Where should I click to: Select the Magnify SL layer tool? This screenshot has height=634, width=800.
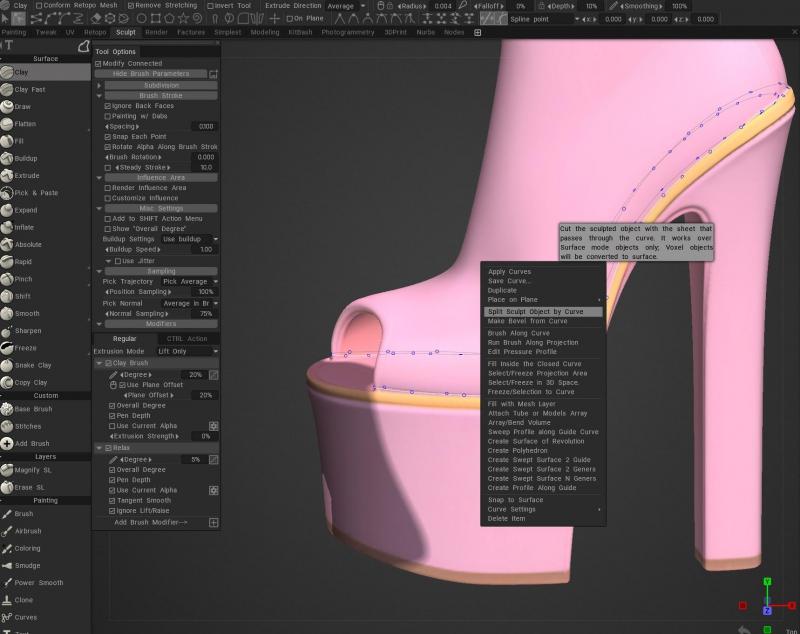[x=34, y=470]
